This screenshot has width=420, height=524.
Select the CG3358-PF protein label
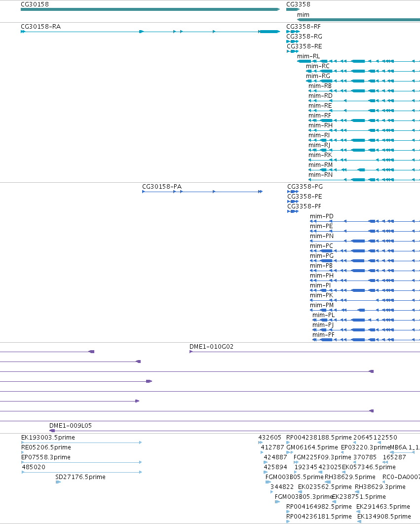(304, 206)
